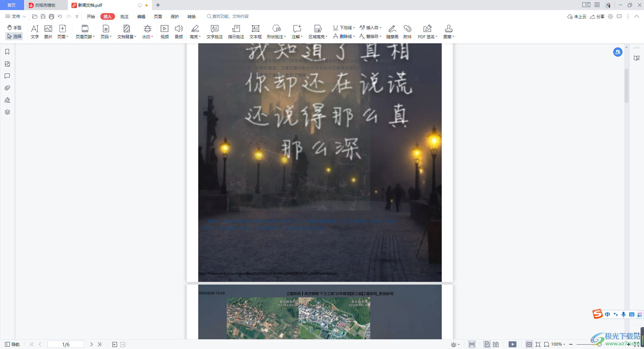644x349 pixels.
Task: Open the 高亮 highlight dropdown
Action: tap(195, 32)
